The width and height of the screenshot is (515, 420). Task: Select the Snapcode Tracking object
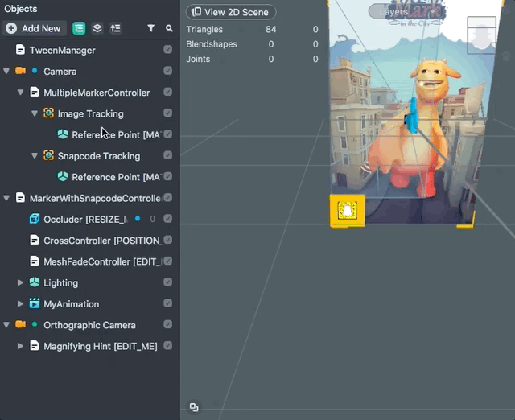coord(98,156)
